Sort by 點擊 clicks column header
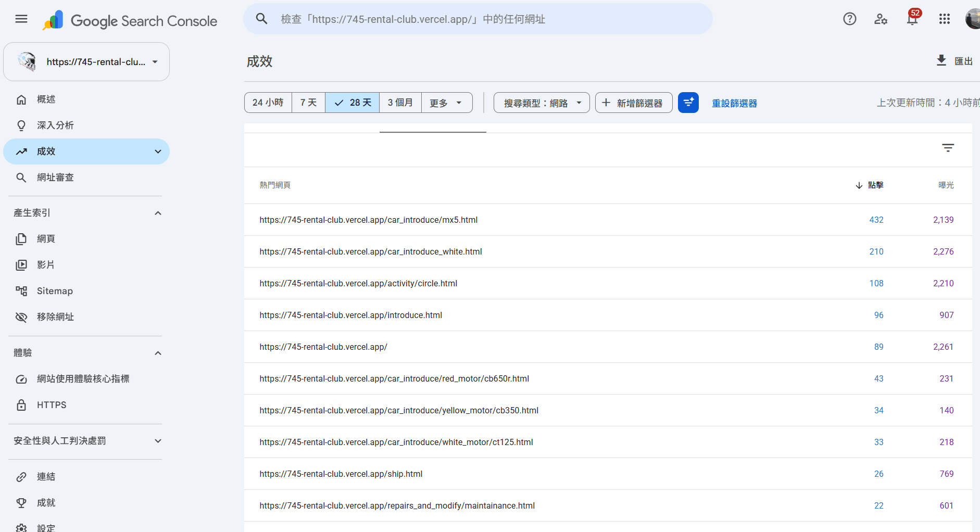980x532 pixels. (x=870, y=185)
